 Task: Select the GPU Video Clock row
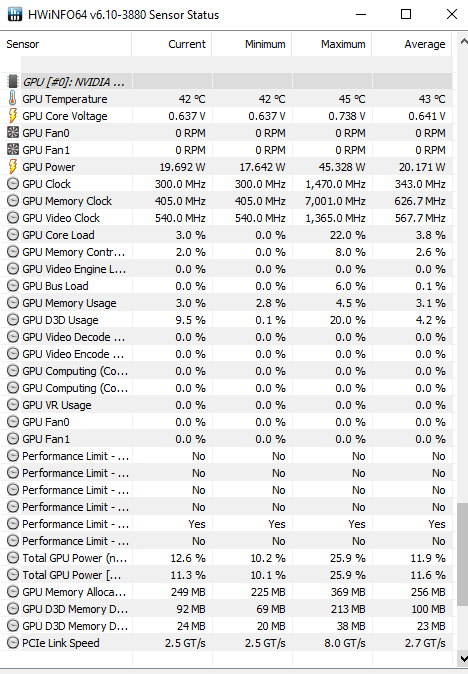coord(226,218)
